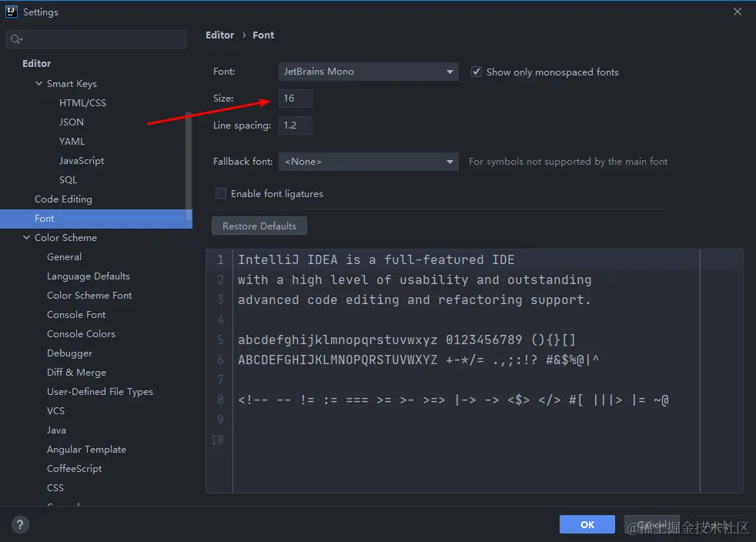Open General under Color Scheme
The image size is (756, 542).
pyautogui.click(x=64, y=257)
